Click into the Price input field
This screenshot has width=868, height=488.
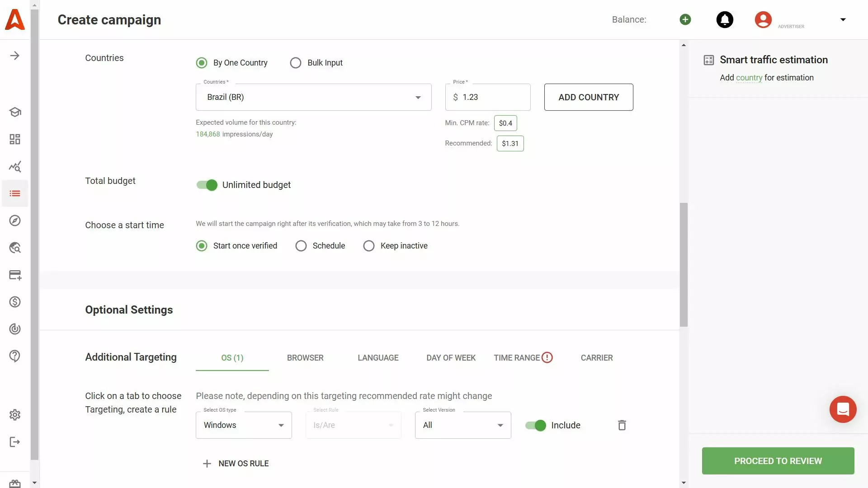493,97
